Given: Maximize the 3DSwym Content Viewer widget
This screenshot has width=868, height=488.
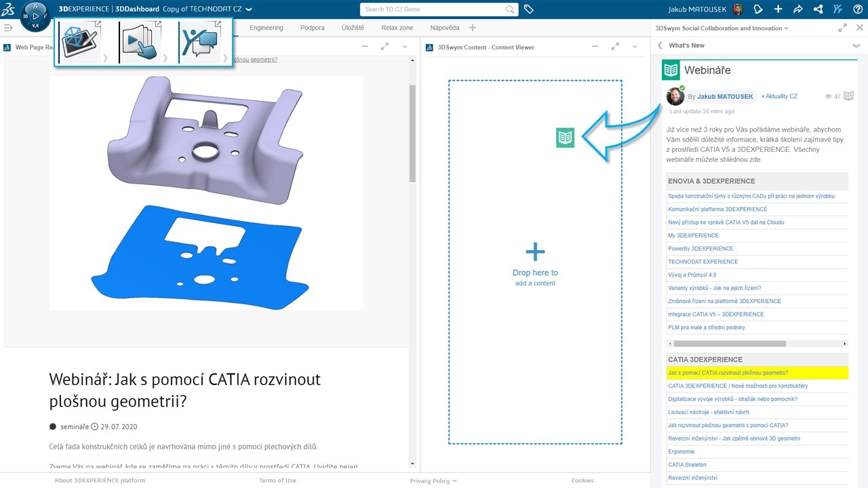Looking at the screenshot, I should [615, 46].
